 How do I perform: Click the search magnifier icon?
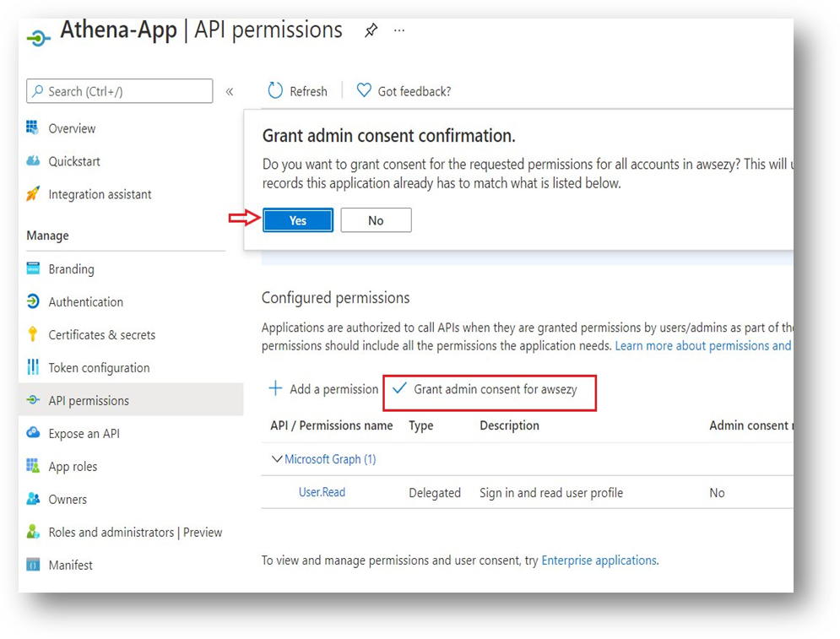(x=37, y=91)
